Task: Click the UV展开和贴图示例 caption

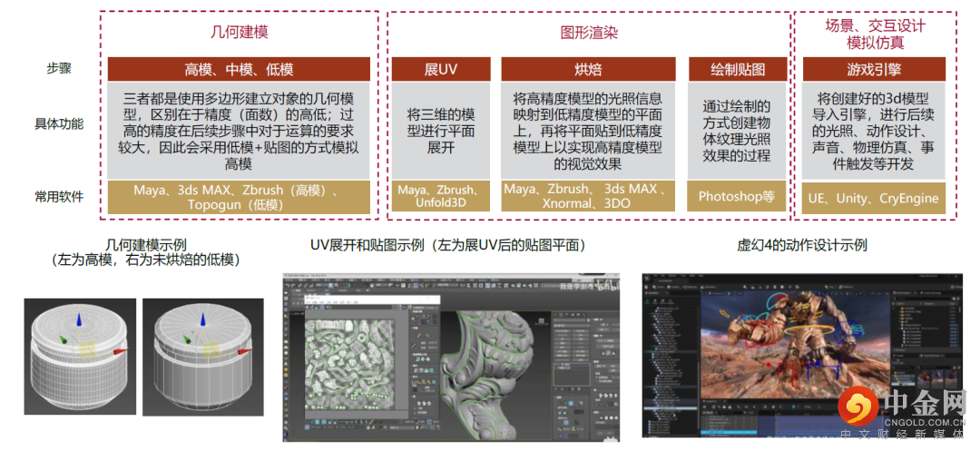Action: (x=447, y=245)
